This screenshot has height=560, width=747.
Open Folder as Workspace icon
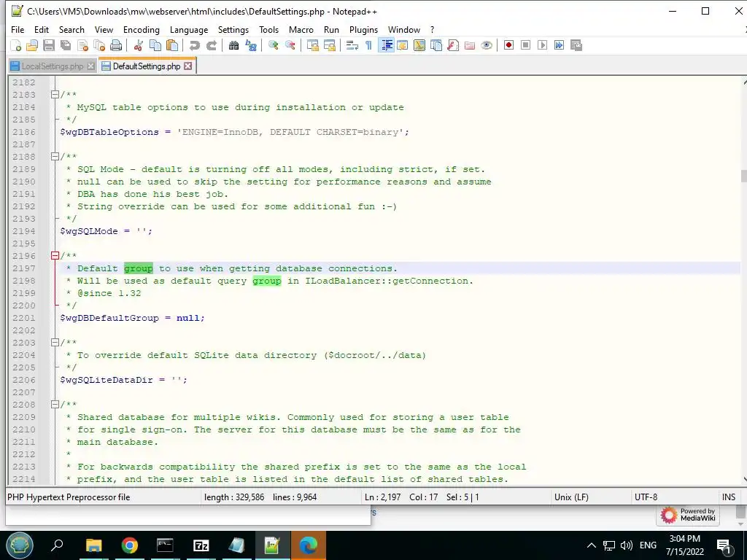(470, 45)
